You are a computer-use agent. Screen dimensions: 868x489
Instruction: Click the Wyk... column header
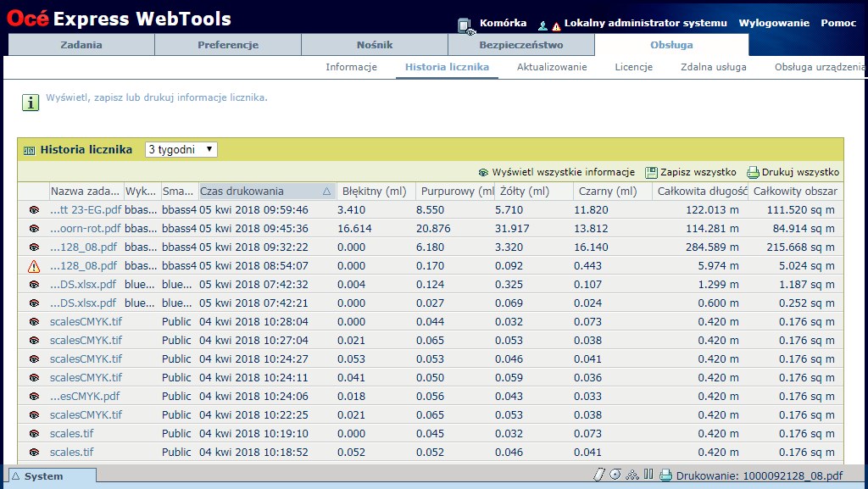click(x=142, y=192)
